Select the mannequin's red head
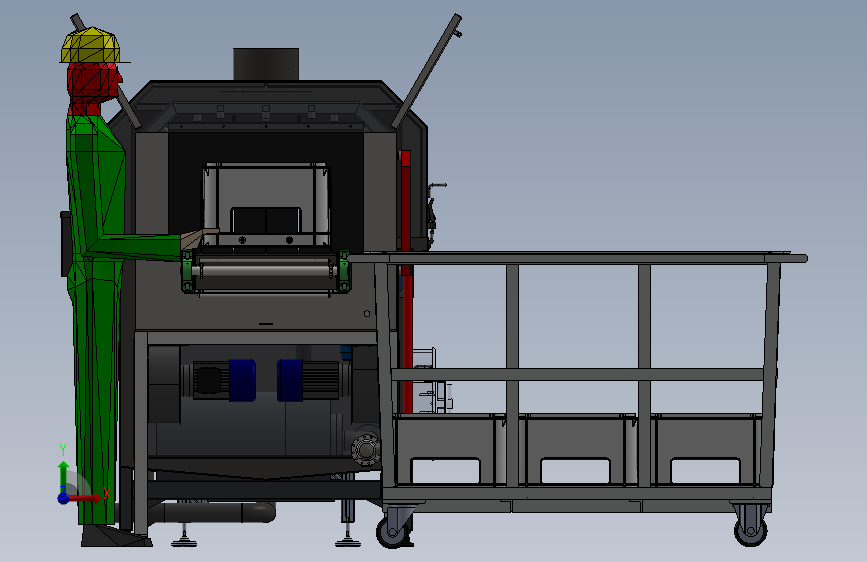867x562 pixels. [x=91, y=83]
